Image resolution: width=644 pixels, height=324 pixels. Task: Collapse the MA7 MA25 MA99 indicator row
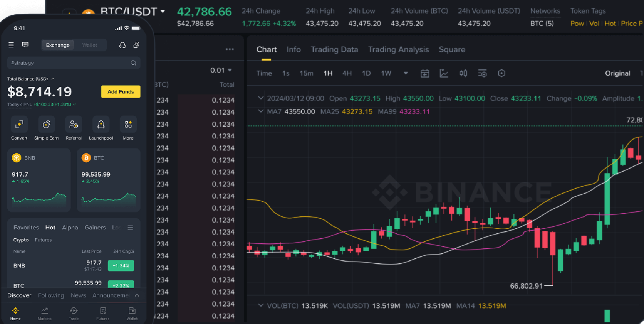click(261, 111)
